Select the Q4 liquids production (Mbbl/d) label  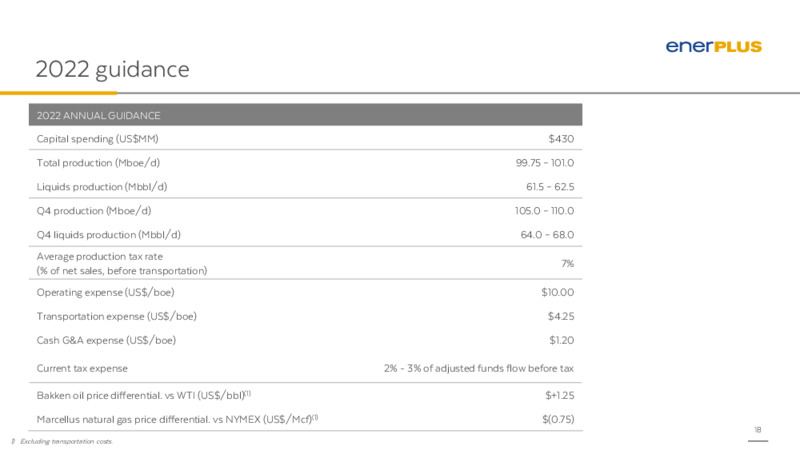pyautogui.click(x=109, y=235)
